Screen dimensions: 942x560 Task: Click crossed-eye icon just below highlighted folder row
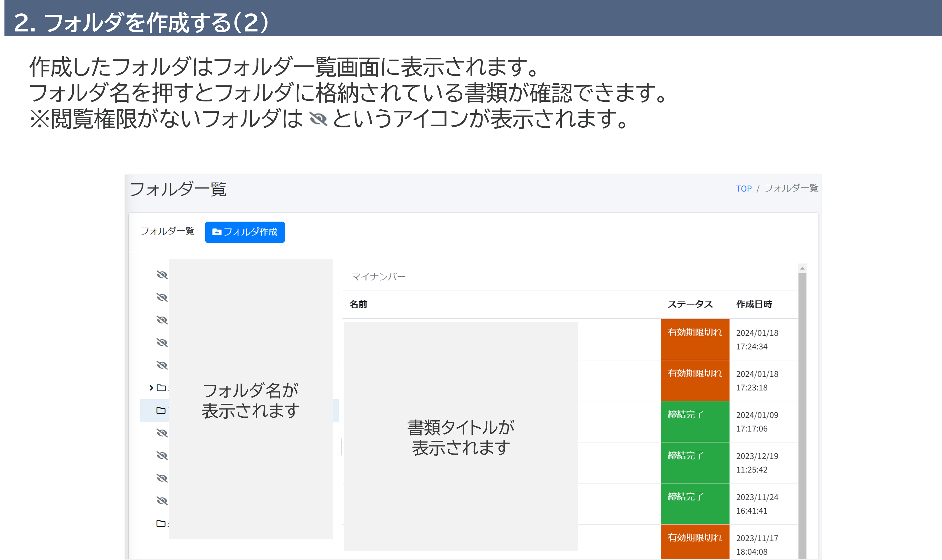click(x=162, y=433)
